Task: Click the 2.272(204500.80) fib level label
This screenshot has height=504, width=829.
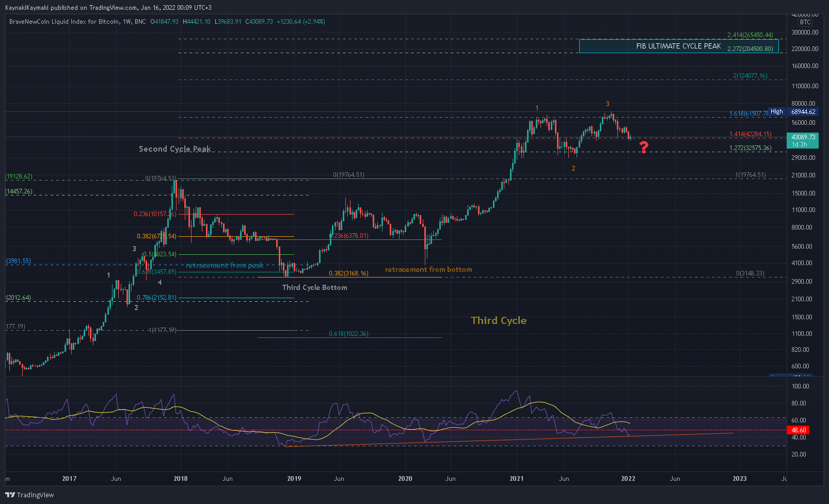Action: point(750,49)
